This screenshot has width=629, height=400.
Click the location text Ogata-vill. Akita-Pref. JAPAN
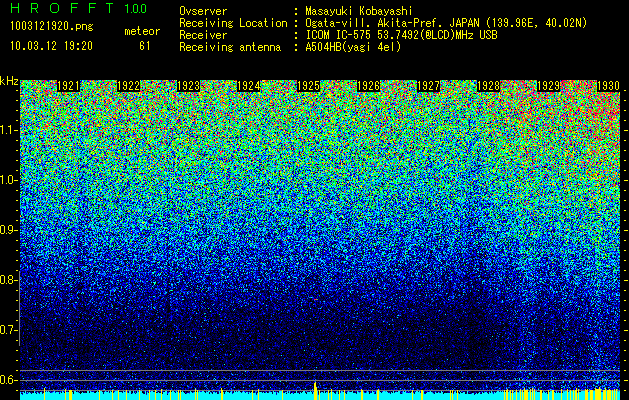click(393, 23)
